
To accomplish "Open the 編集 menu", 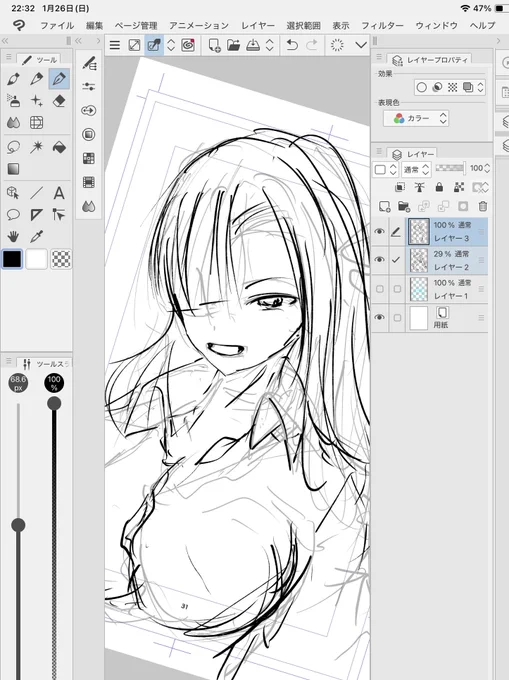I will [95, 26].
